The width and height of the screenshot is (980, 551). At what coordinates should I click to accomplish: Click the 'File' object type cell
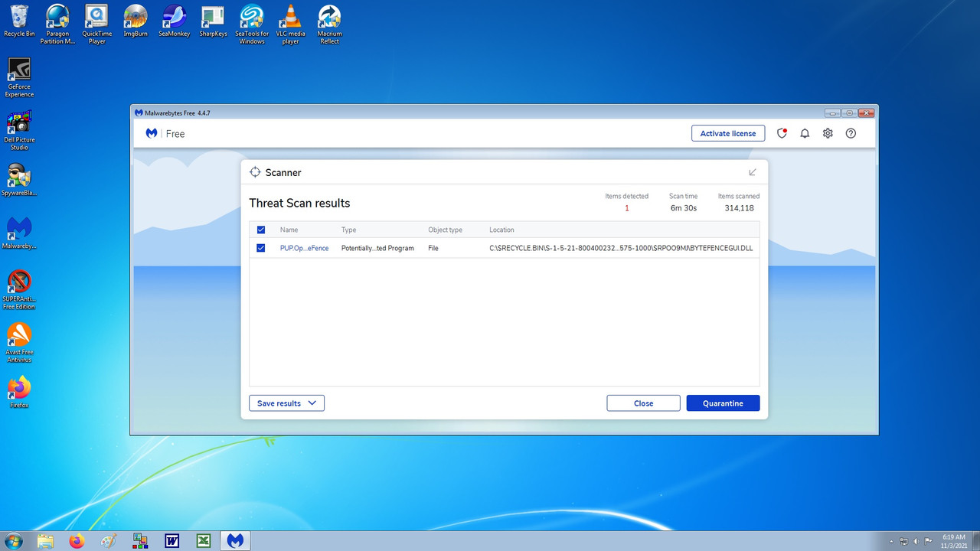(433, 248)
